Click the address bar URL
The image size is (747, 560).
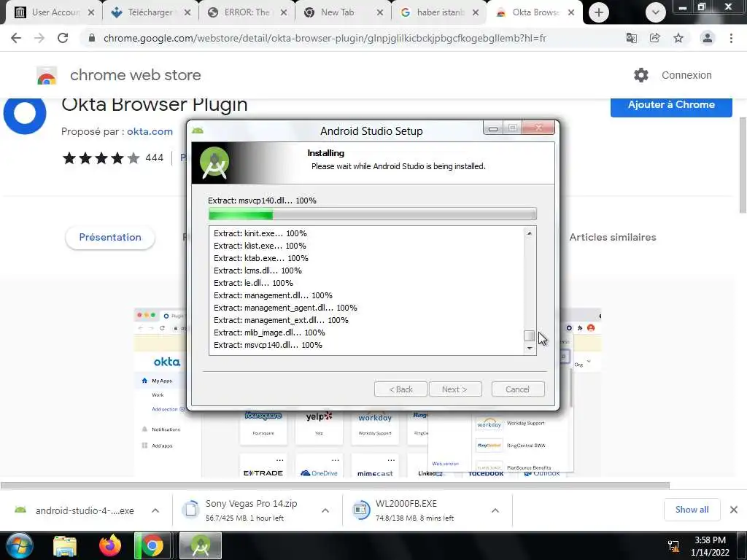[x=325, y=38]
